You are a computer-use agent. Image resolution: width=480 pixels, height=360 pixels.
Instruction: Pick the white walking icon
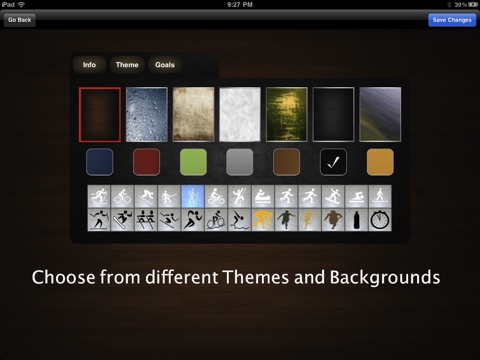point(380,196)
